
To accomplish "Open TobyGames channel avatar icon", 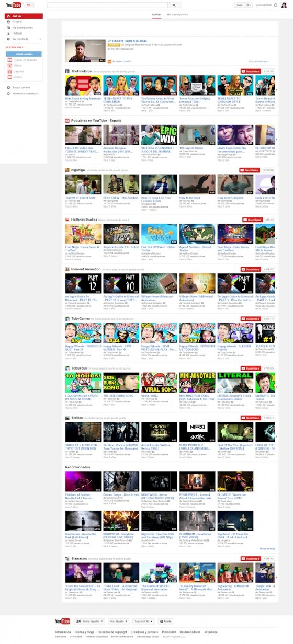I will tap(67, 318).
